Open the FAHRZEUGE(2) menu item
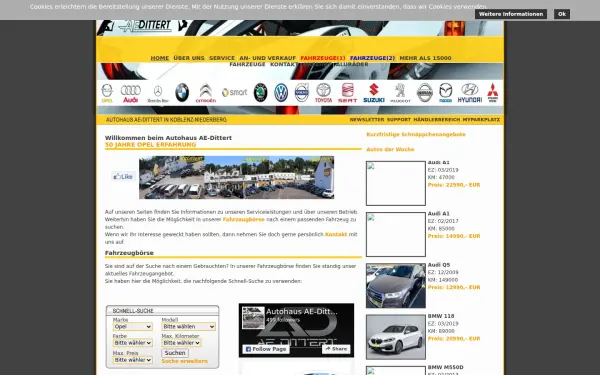Image resolution: width=600 pixels, height=375 pixels. click(372, 58)
